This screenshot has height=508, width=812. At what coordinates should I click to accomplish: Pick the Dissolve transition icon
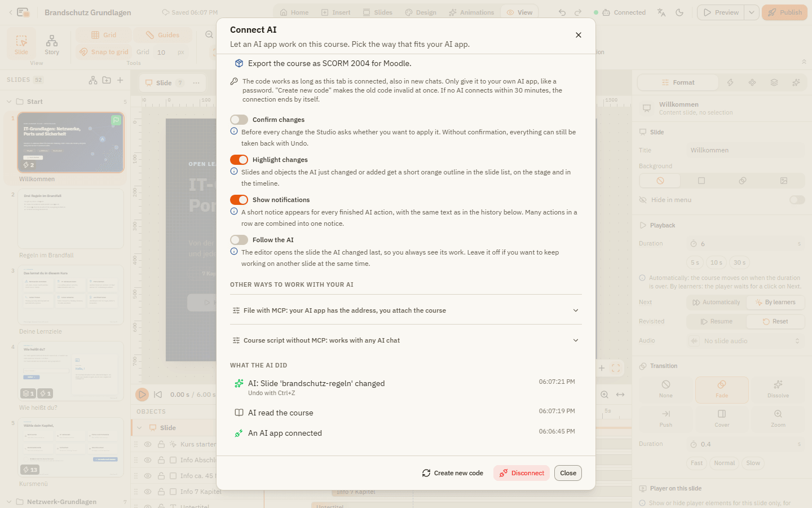coord(778,389)
